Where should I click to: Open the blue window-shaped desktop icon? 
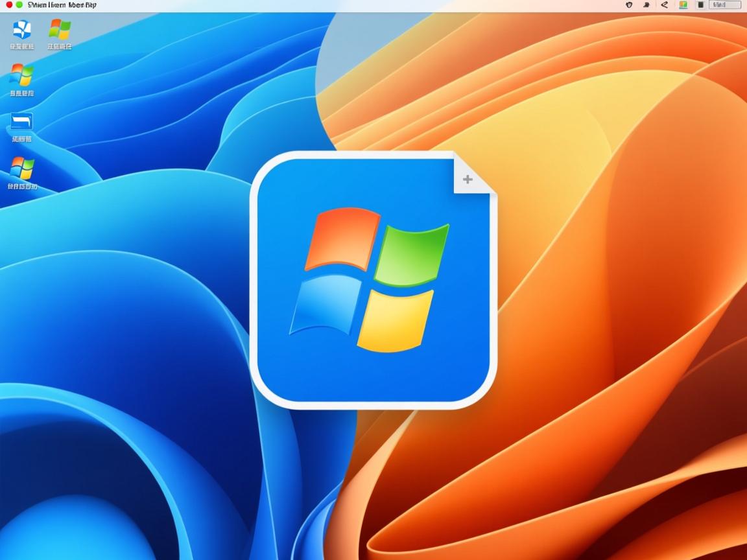21,121
